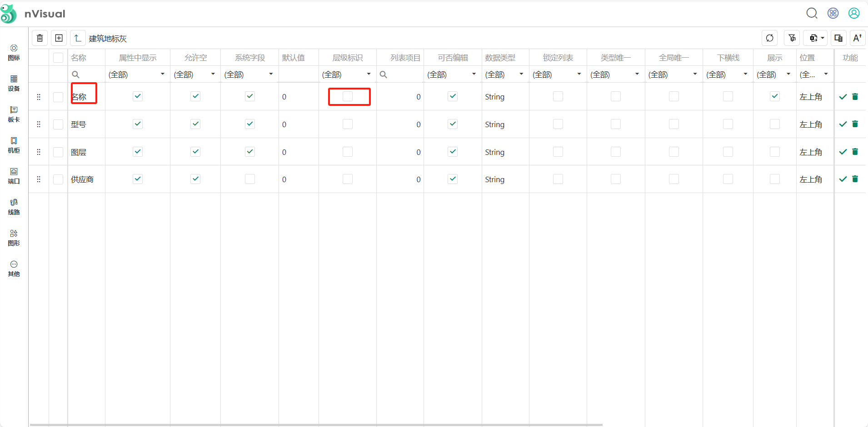The image size is (868, 427).
Task: Click the drag handle of the 型号 row
Action: pos(39,124)
